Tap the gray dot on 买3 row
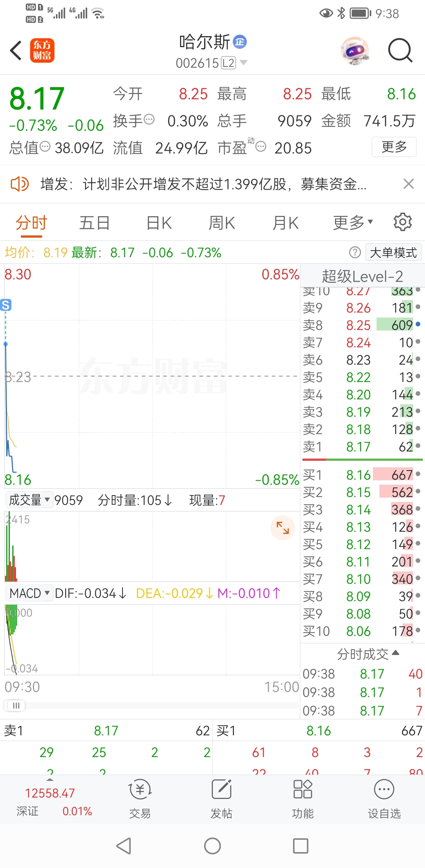The height and width of the screenshot is (868, 425). coord(418,508)
